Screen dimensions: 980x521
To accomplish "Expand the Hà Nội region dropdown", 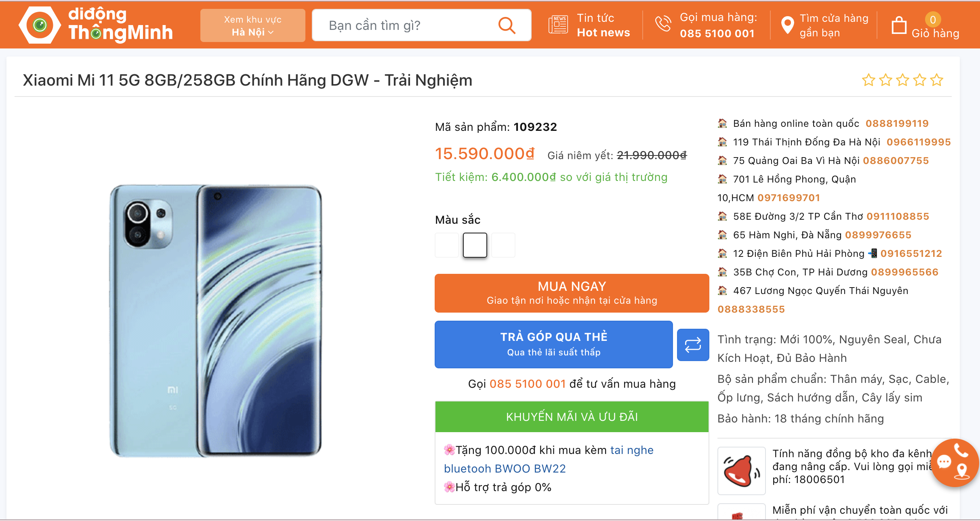I will (x=253, y=26).
